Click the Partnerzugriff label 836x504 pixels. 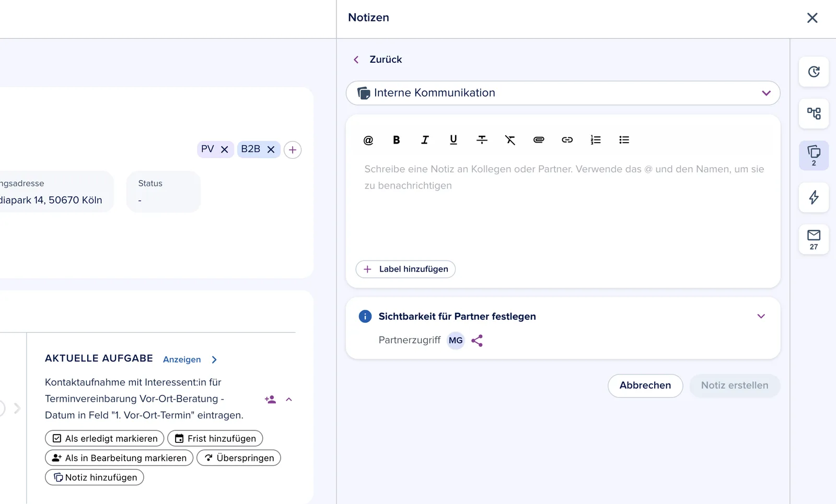409,340
